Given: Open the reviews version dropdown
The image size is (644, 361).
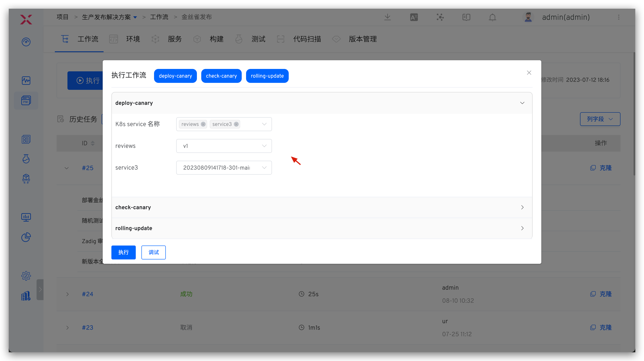Looking at the screenshot, I should click(224, 146).
